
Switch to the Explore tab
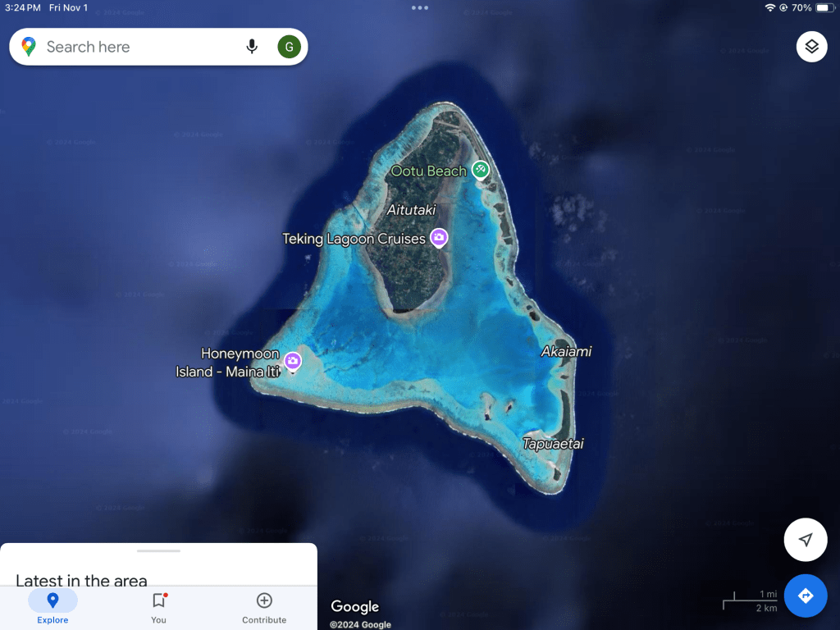click(x=52, y=608)
